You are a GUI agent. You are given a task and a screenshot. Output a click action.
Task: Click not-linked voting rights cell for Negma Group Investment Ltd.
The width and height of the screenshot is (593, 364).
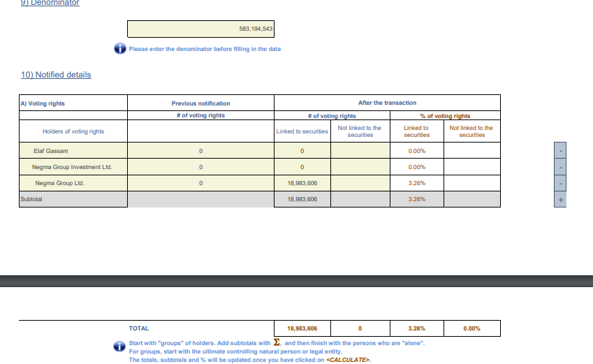360,167
